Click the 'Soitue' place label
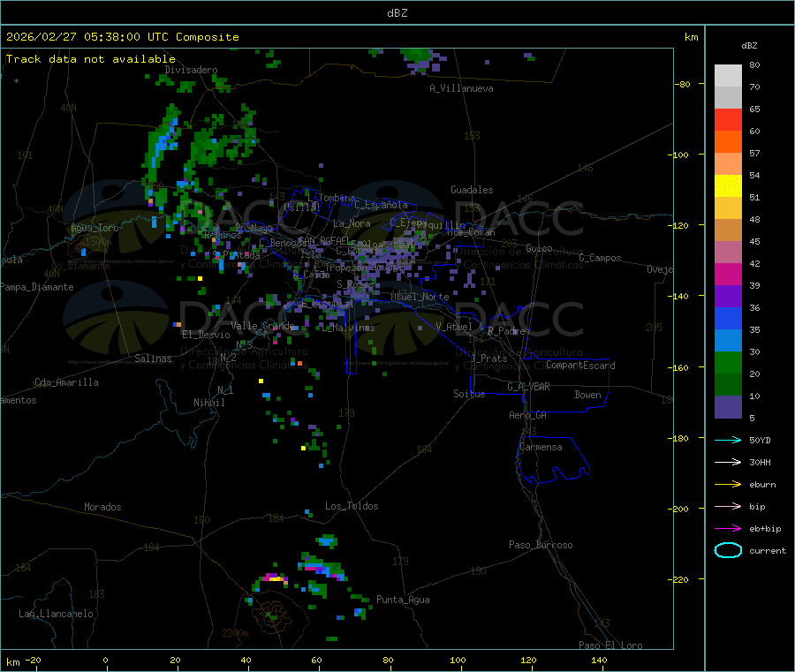 469,394
